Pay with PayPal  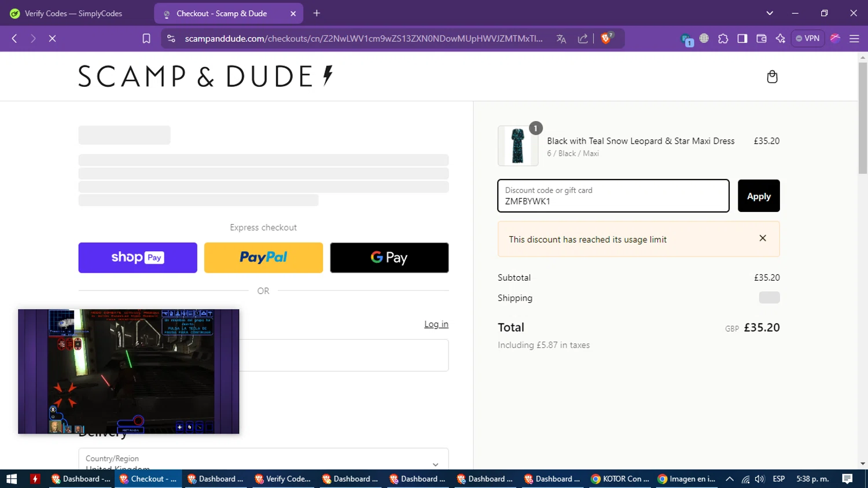click(x=263, y=258)
